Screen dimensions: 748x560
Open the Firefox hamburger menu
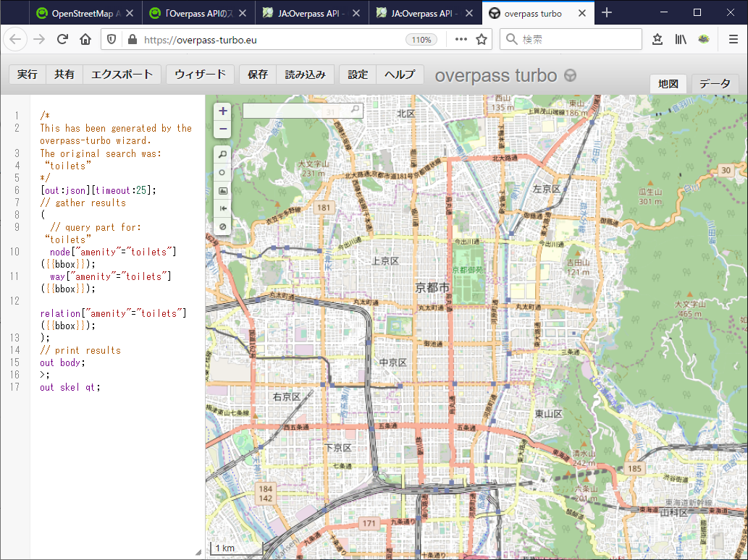734,39
